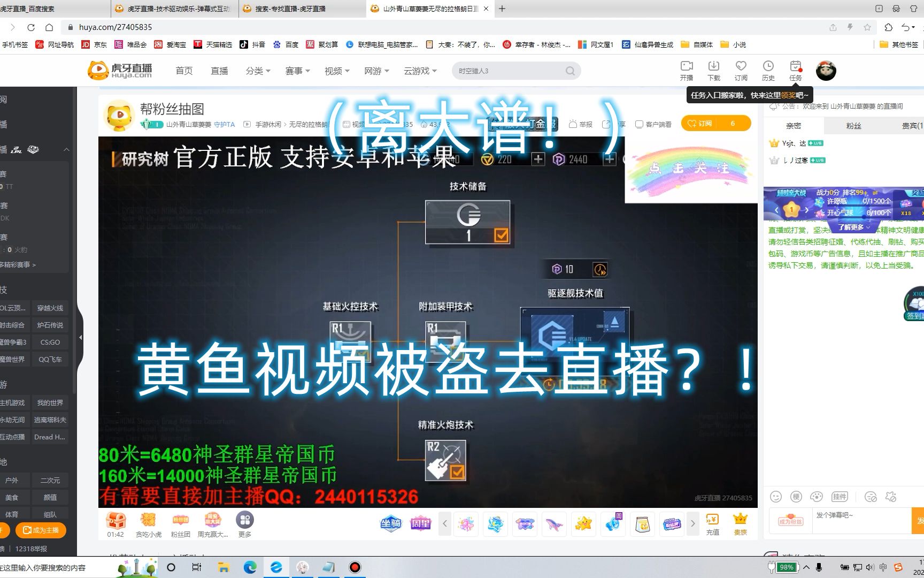
Task: Collapse the LPL section with the chevron
Action: (66, 149)
